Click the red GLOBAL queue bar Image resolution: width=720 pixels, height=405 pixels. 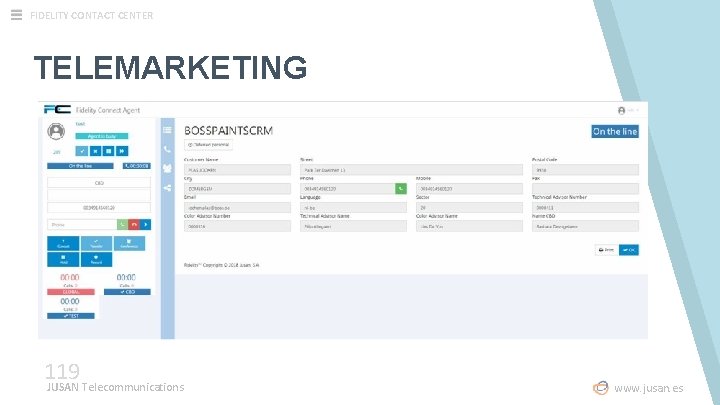tap(71, 292)
